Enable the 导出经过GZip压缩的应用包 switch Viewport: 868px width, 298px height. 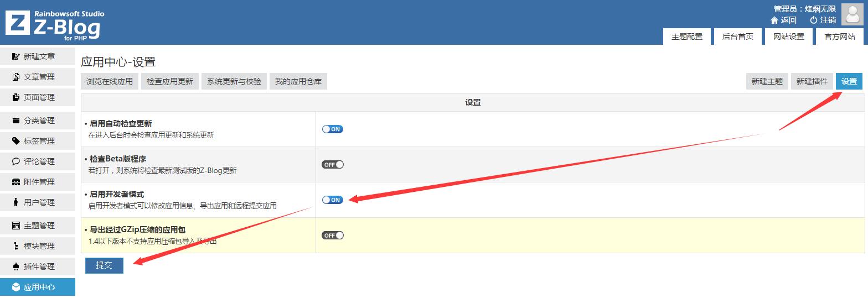(333, 235)
